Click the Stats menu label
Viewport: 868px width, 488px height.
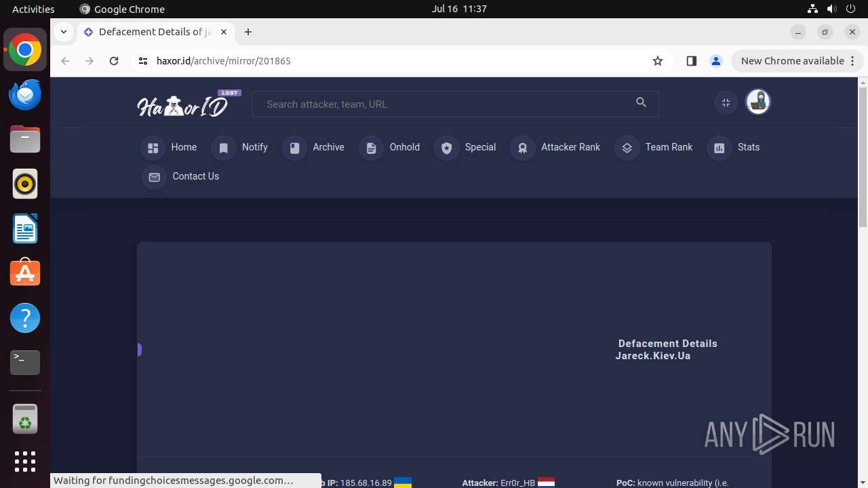pos(749,147)
